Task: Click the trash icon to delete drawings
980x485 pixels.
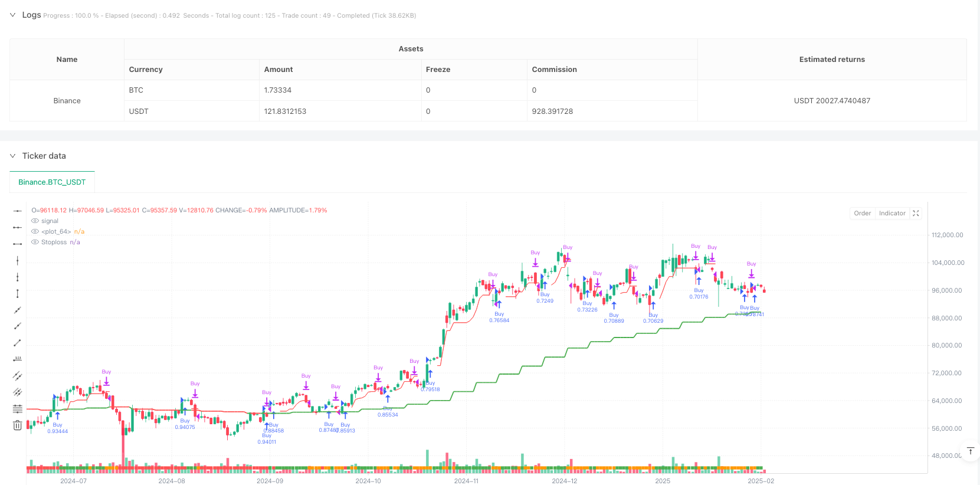Action: point(18,425)
